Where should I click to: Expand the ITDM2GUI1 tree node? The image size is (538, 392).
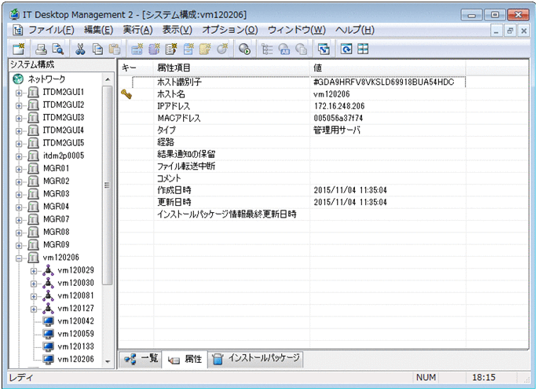pos(19,93)
